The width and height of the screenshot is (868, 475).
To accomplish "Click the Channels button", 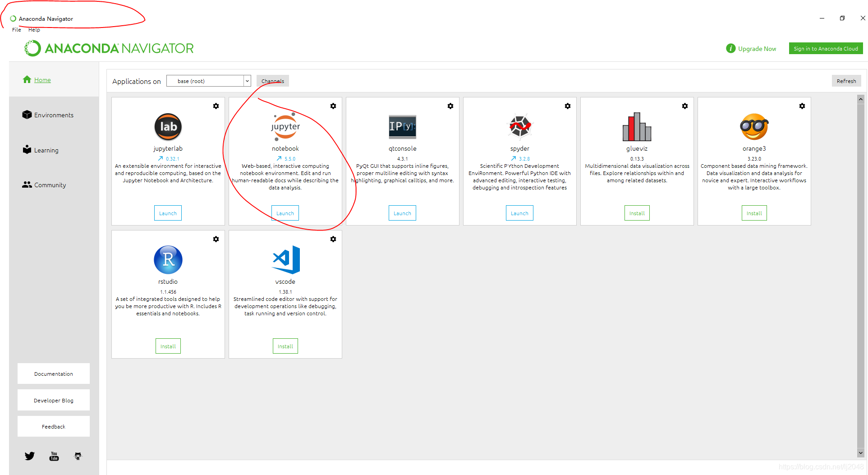I will point(273,81).
